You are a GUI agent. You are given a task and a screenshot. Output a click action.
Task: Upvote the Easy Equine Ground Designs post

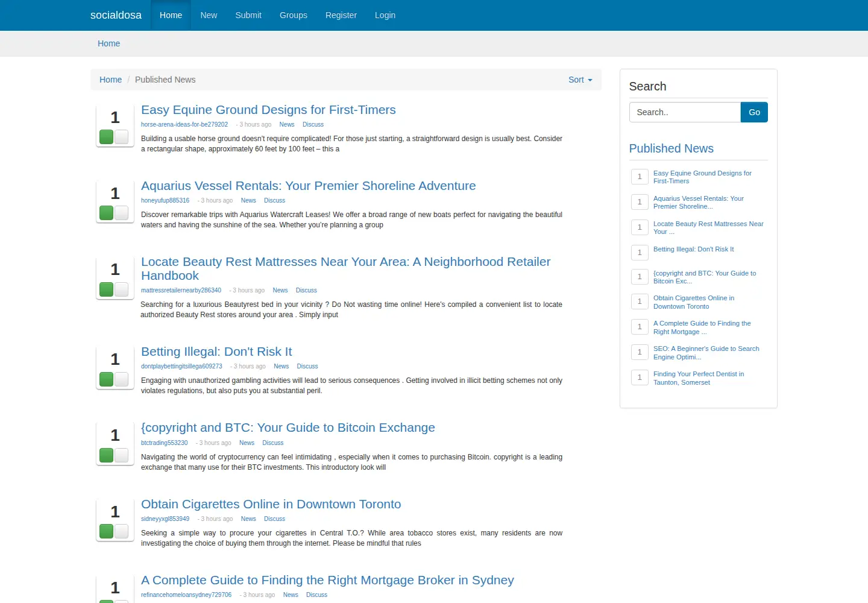pyautogui.click(x=107, y=137)
